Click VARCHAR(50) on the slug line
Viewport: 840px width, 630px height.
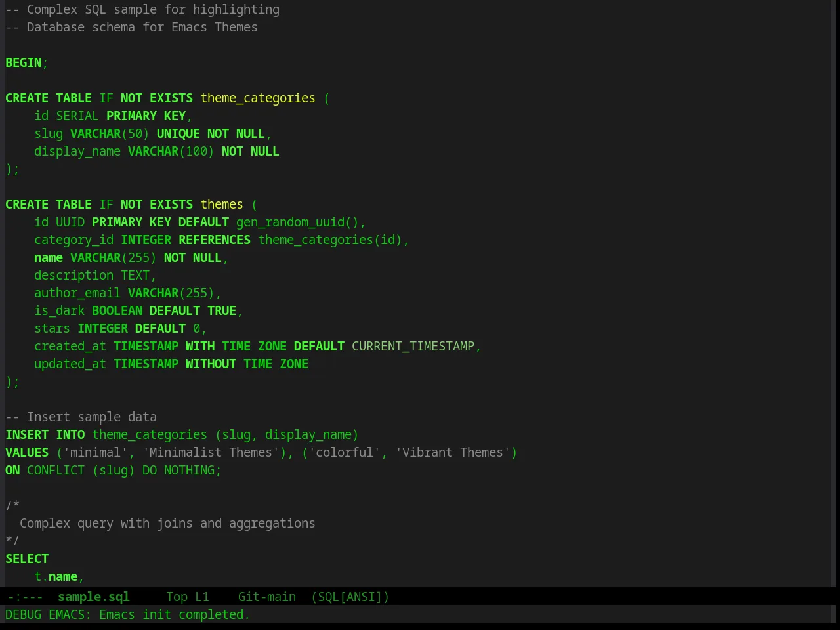[x=110, y=133]
